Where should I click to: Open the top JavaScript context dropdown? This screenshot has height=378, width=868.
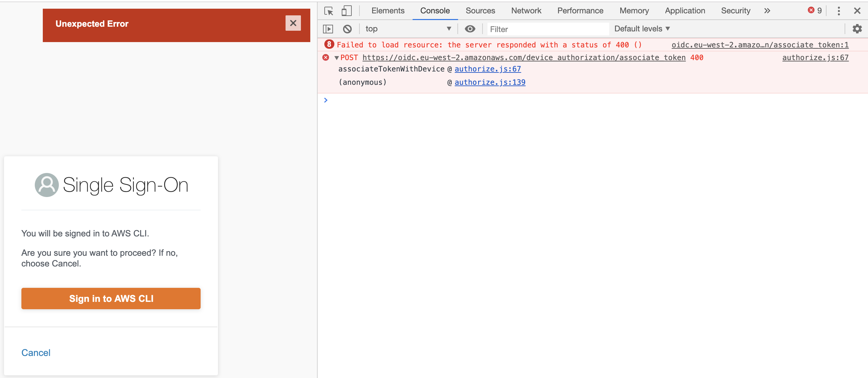coord(408,29)
